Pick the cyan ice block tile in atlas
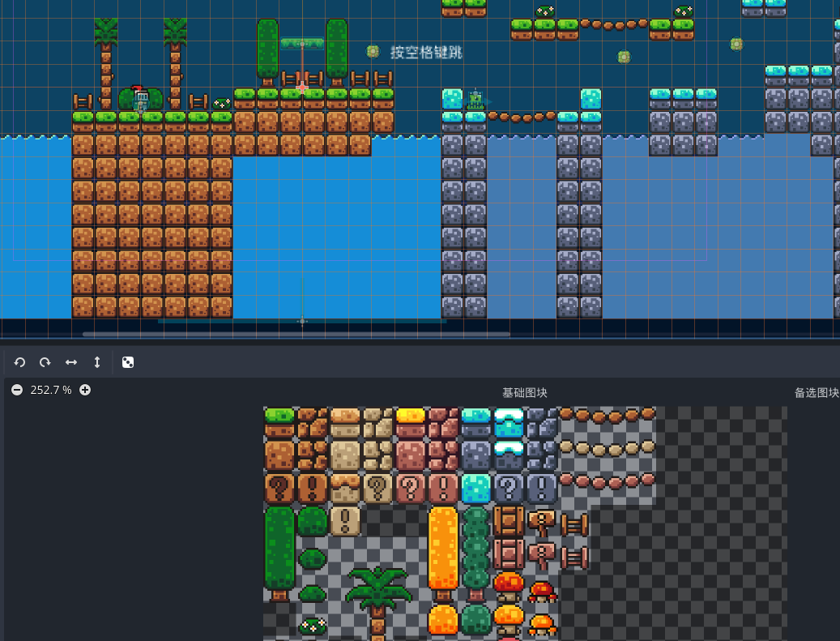Viewport: 840px width, 641px height. point(475,489)
